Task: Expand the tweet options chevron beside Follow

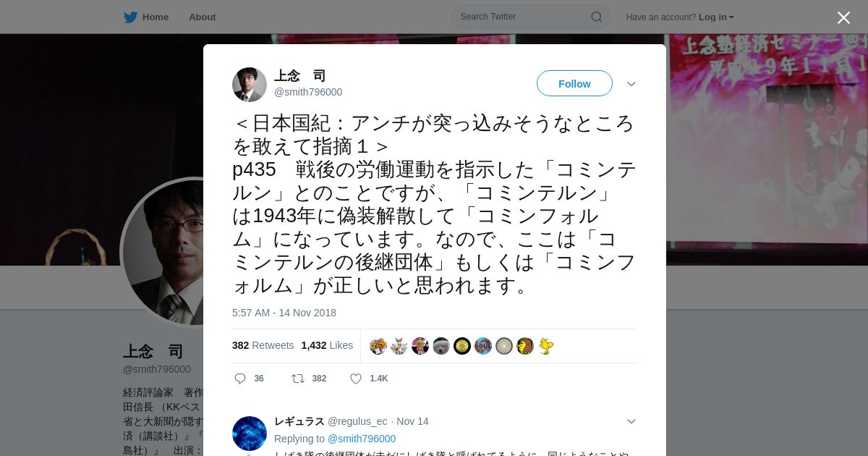Action: pyautogui.click(x=631, y=84)
